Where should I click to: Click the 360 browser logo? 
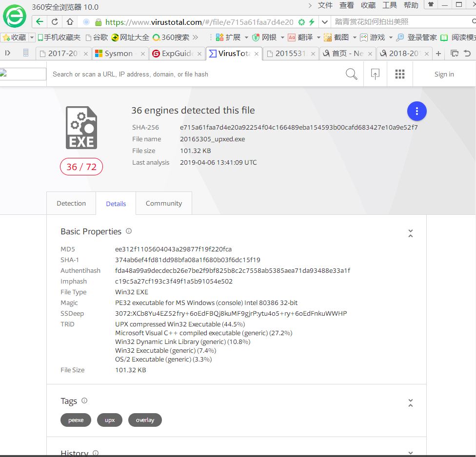point(15,17)
